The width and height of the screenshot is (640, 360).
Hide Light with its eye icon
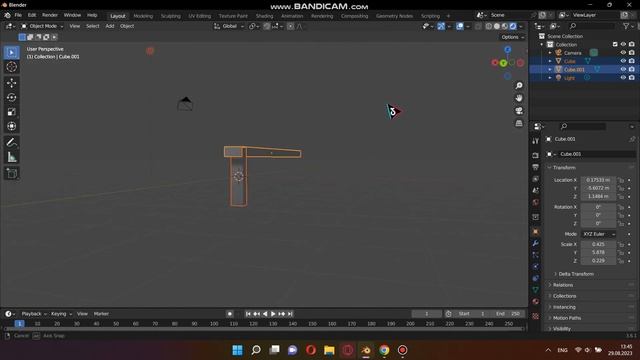(623, 78)
